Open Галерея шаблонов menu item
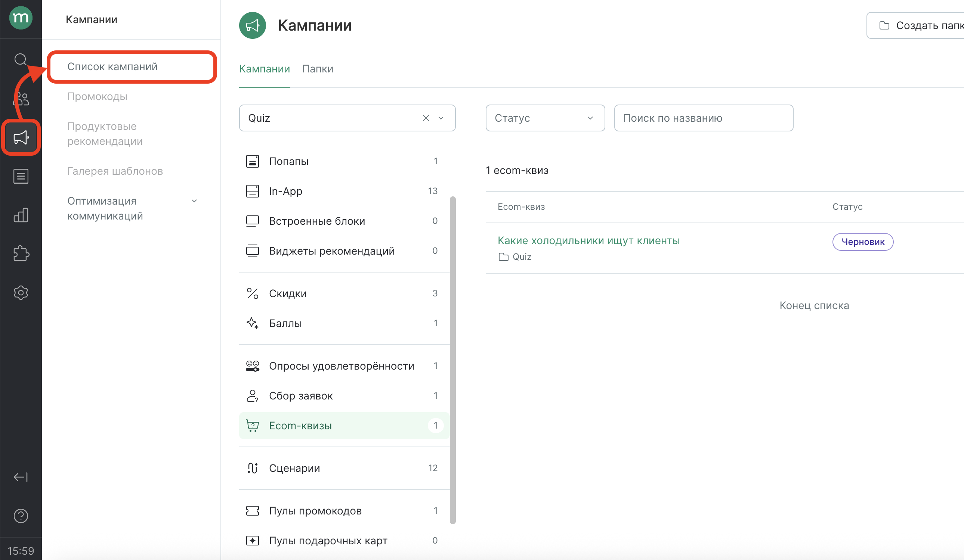Image resolution: width=964 pixels, height=560 pixels. 115,171
